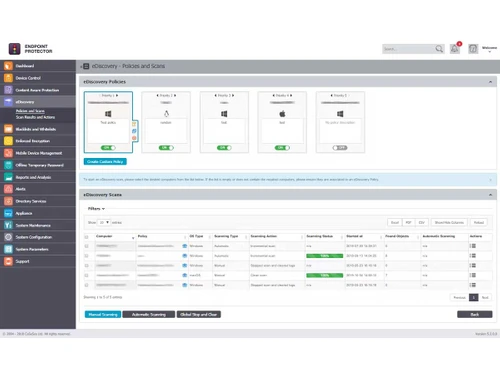Open the Show entries count dropdown
Image resolution: width=500 pixels, height=375 pixels.
pyautogui.click(x=104, y=222)
